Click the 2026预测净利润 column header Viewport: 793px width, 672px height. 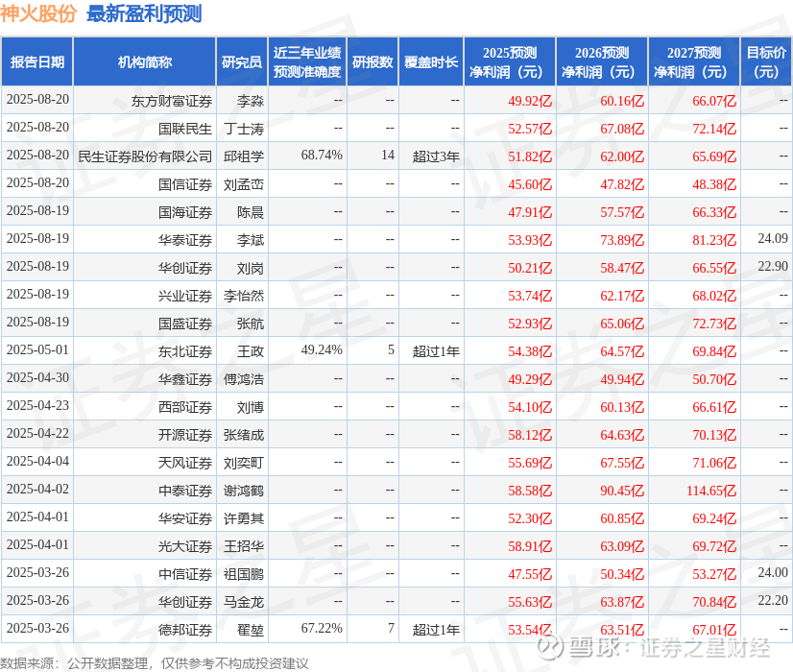coord(602,62)
